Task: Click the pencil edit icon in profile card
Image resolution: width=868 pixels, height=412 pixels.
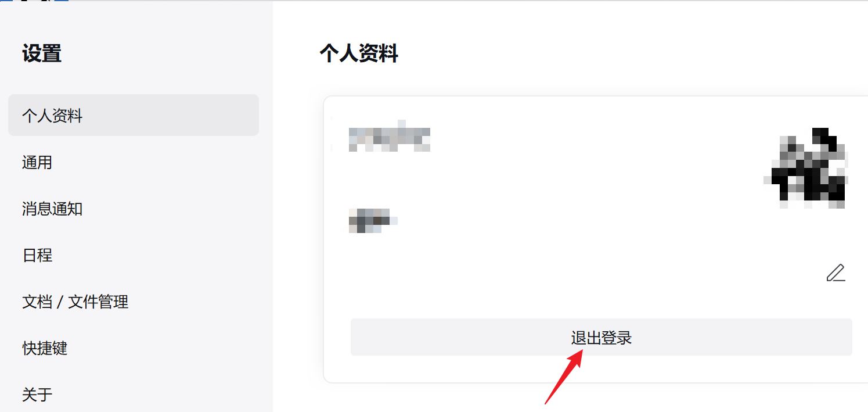Action: (x=835, y=273)
